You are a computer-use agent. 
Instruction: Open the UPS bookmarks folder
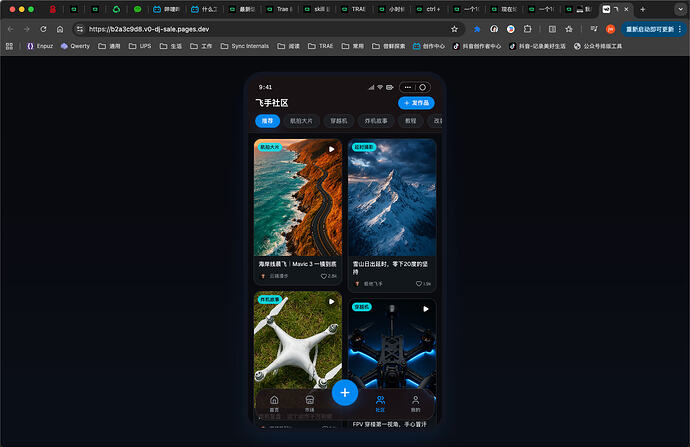(x=140, y=46)
